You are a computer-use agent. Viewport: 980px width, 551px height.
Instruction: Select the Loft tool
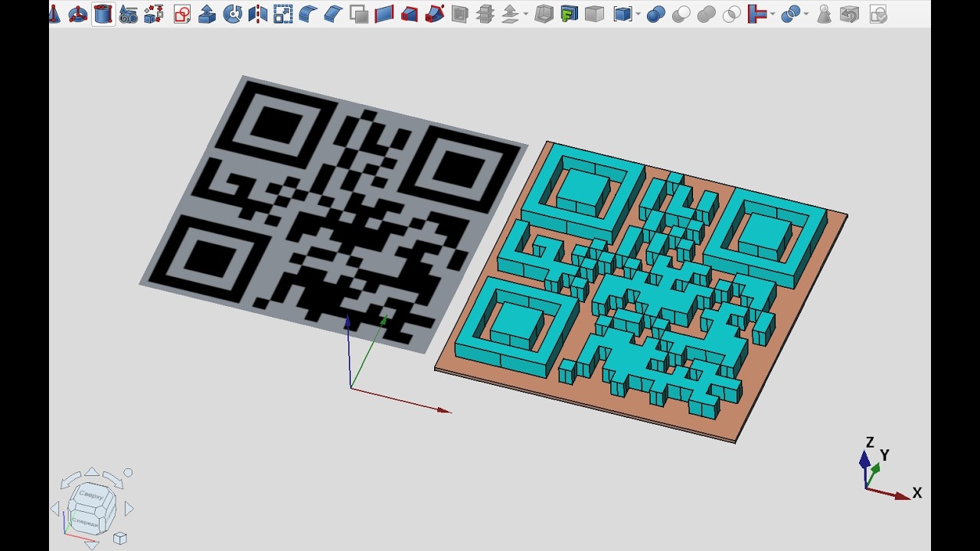click(x=410, y=14)
